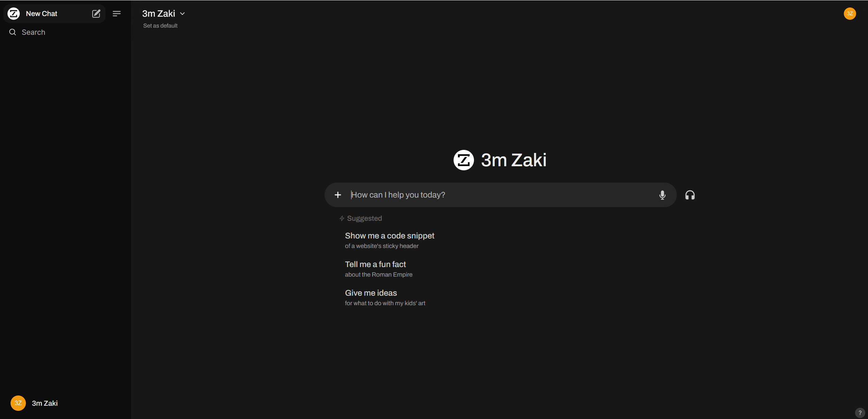The height and width of the screenshot is (419, 868).
Task: Click the chevron next to 3m Zaki title
Action: (182, 14)
